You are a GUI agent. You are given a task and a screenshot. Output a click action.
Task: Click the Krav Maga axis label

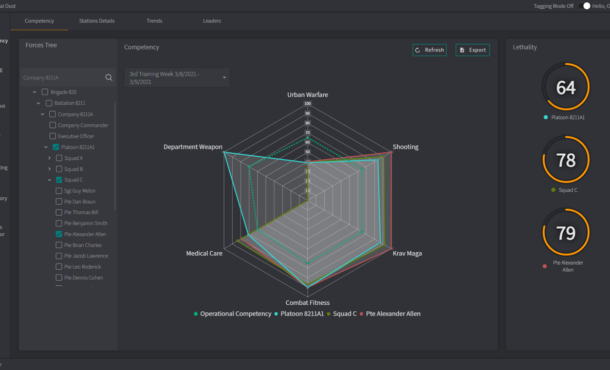(407, 254)
